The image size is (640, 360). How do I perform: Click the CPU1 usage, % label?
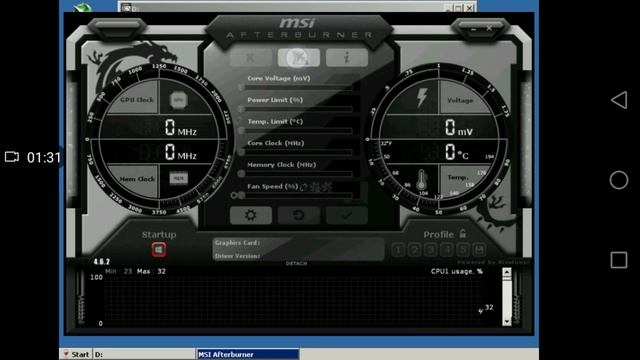(457, 271)
